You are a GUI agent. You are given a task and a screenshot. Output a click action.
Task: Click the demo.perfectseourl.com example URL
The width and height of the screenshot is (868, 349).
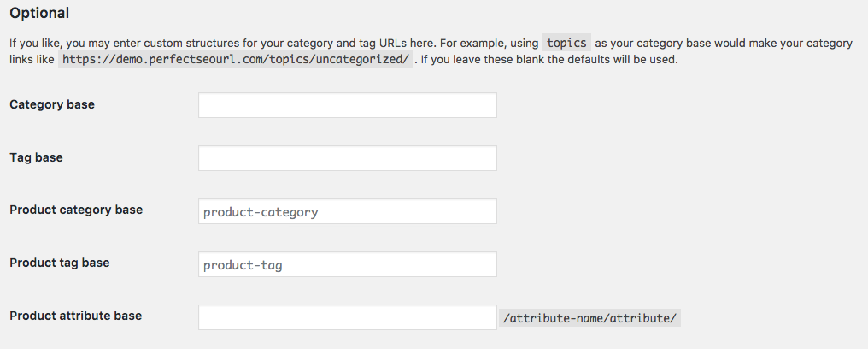236,60
